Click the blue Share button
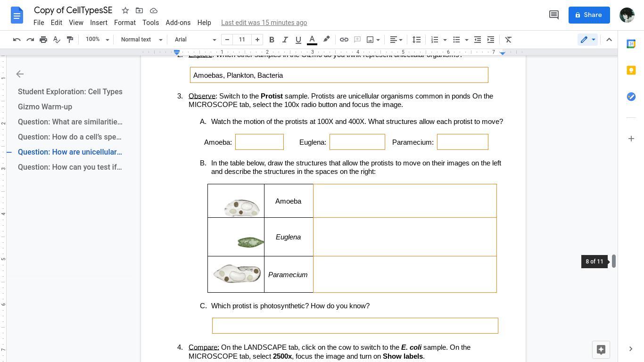Viewport: 644px width, 362px height. tap(589, 15)
